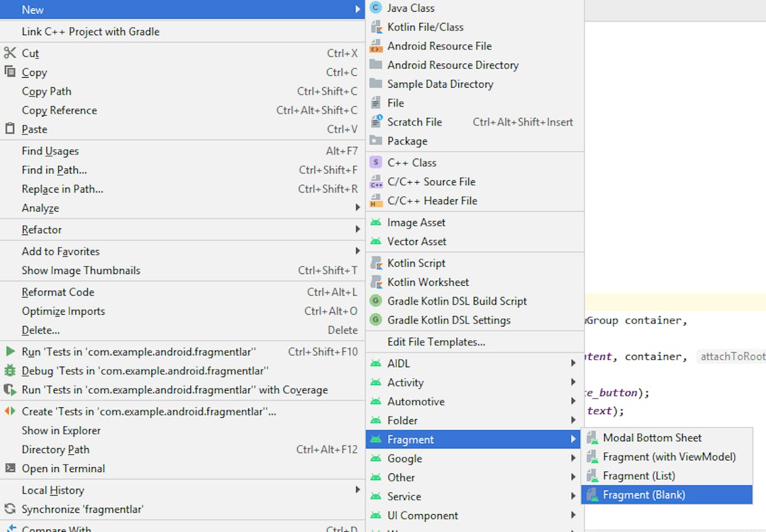Click the C/C++ Header File icon
Screen dimensions: 766x532
click(376, 201)
